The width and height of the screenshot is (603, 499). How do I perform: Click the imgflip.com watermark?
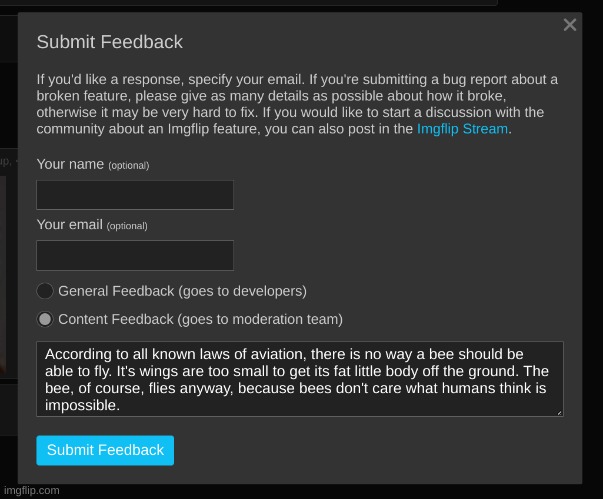(31, 490)
